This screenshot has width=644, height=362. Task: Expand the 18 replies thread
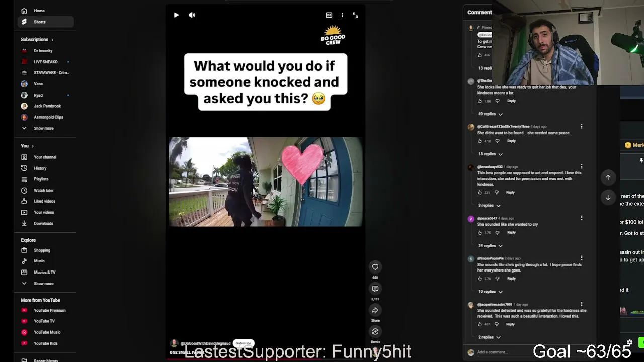[x=491, y=154]
